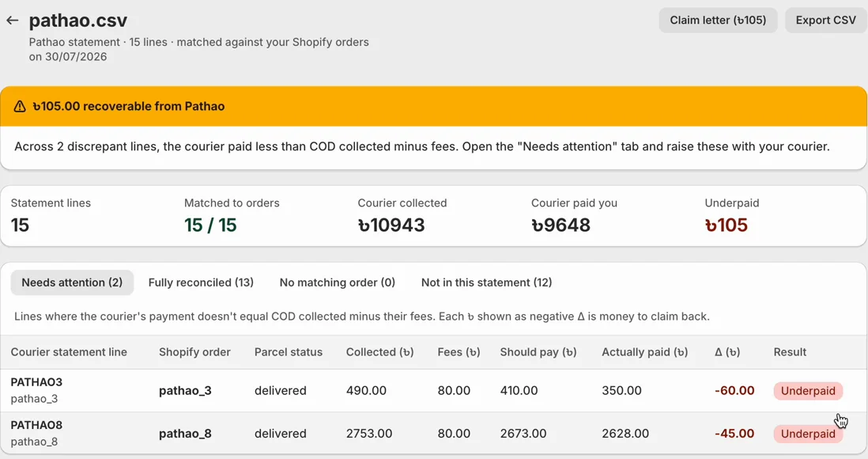Select the No matching order (0) tab
868x459 pixels.
point(337,283)
